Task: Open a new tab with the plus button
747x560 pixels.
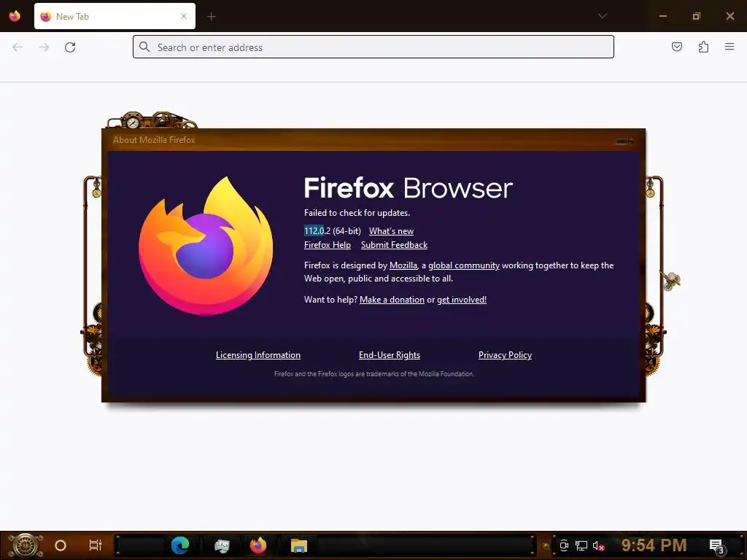Action: pos(212,17)
